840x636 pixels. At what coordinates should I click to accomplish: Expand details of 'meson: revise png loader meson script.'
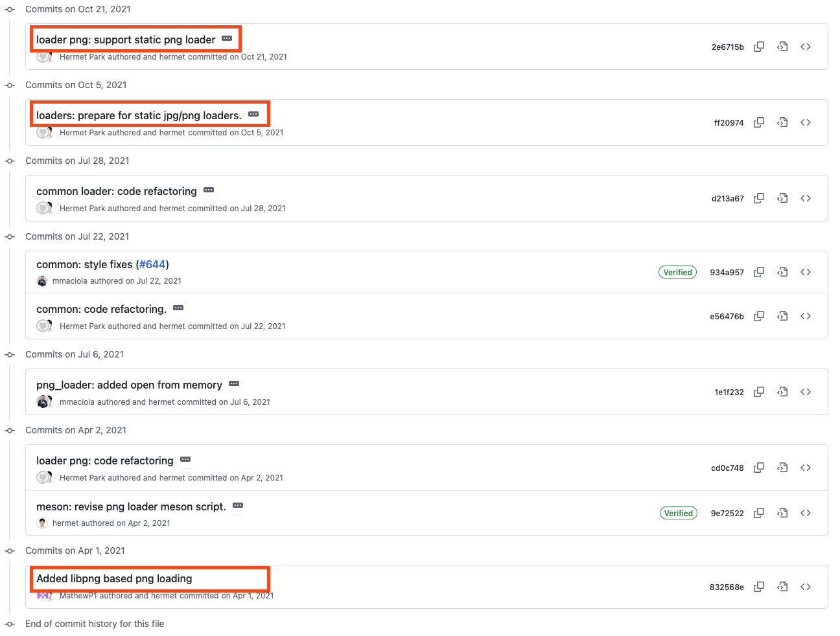tap(238, 506)
